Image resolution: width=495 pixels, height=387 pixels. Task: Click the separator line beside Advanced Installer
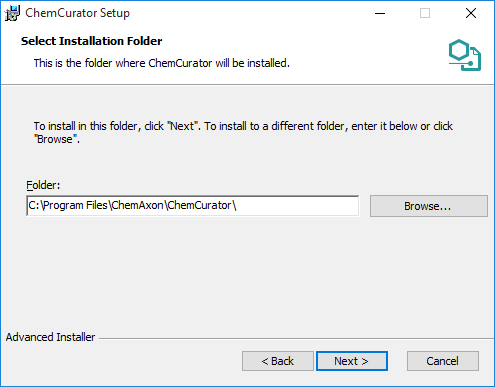point(296,339)
